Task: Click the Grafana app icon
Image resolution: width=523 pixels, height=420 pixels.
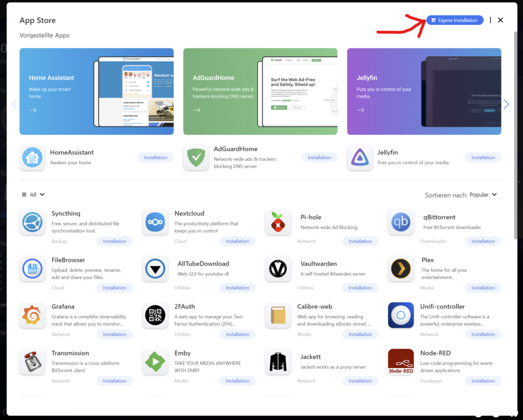Action: 32,315
